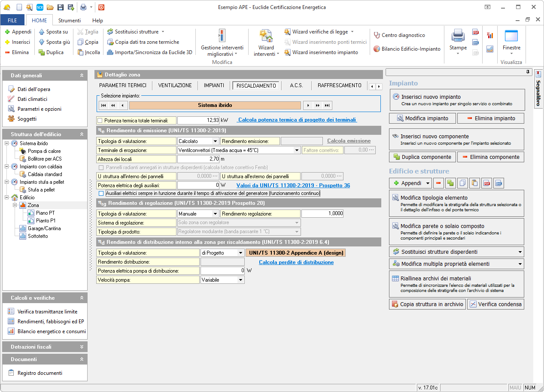Enable Potenza termica totale terminali checkbox
This screenshot has height=392, width=544.
pyautogui.click(x=100, y=121)
